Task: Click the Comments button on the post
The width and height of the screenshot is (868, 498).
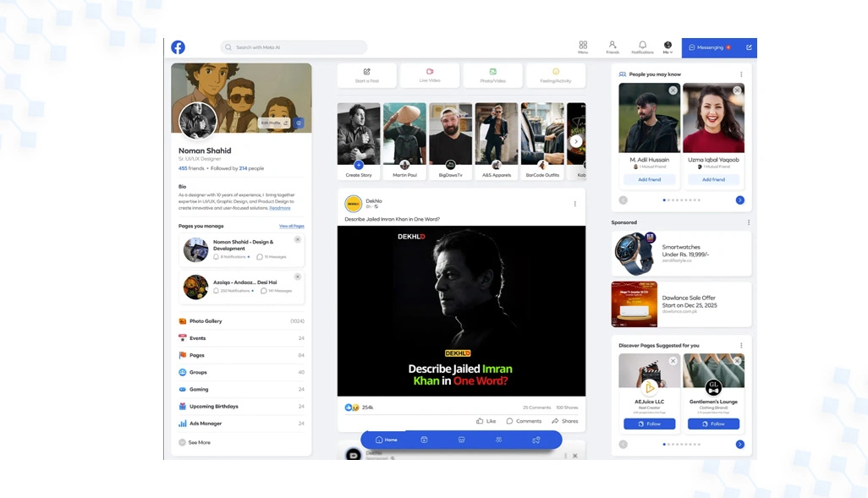Action: click(524, 421)
